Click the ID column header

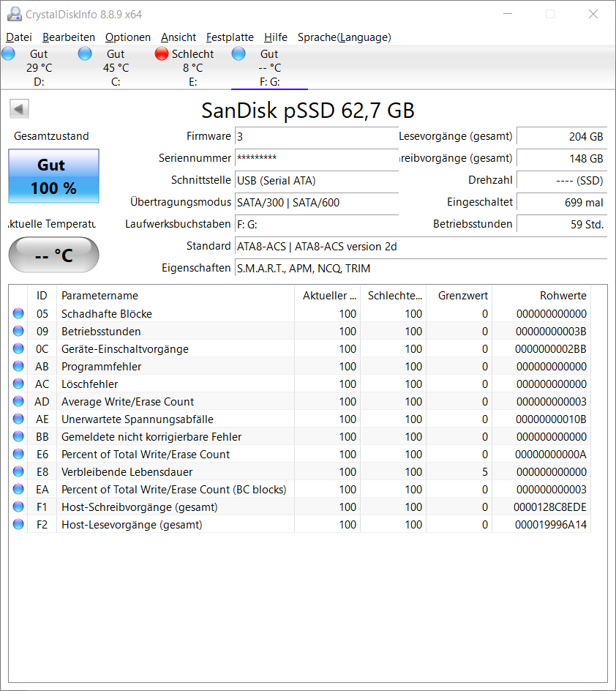42,295
